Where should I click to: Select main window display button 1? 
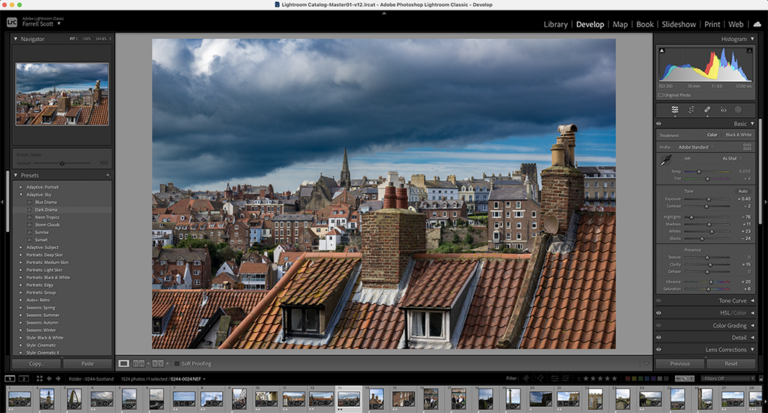pos(10,379)
